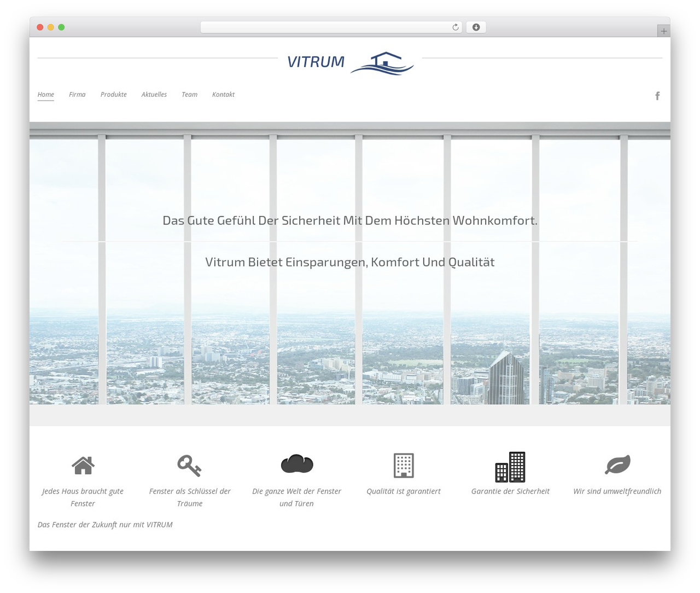Go to the Home menu item

click(46, 95)
